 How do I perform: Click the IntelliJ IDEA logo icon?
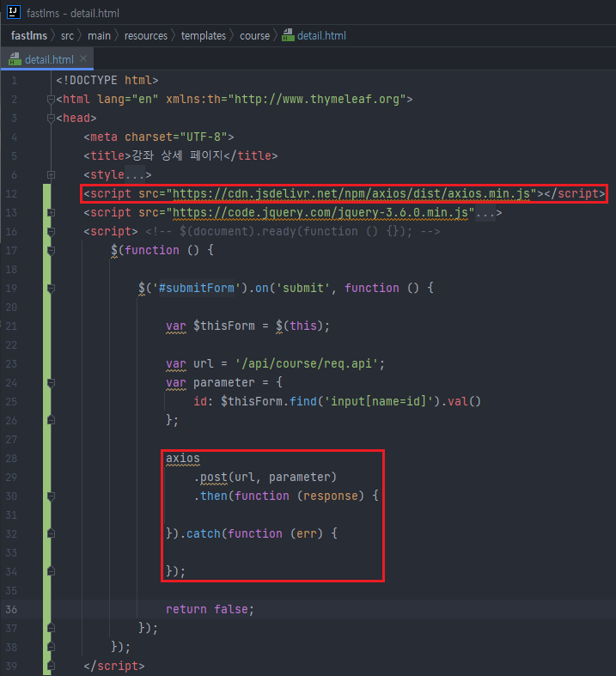tap(14, 12)
